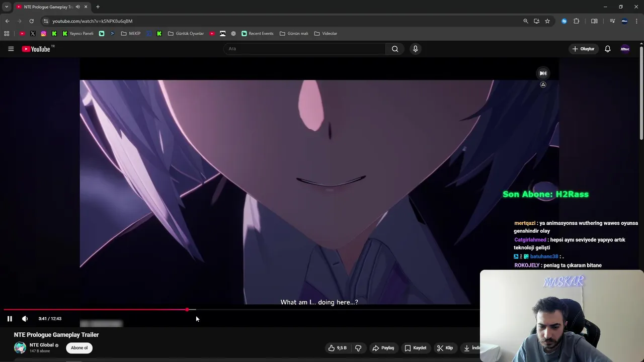Close the NTE Prologue Gameplay tab
Image resolution: width=644 pixels, height=362 pixels.
tap(86, 7)
